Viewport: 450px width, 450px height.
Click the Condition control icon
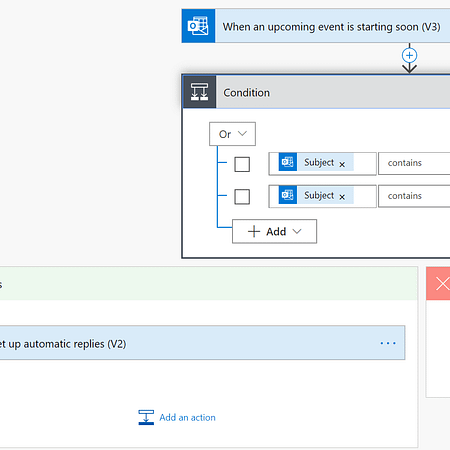tap(199, 92)
